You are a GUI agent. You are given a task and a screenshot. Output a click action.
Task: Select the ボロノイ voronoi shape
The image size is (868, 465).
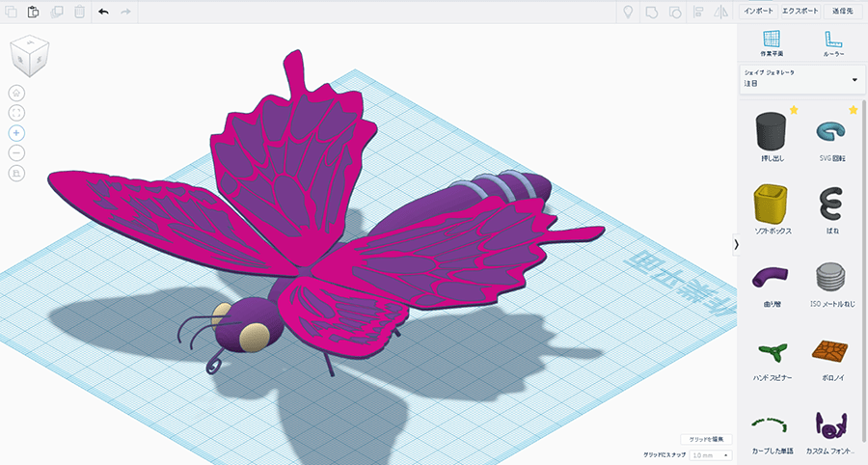(831, 359)
